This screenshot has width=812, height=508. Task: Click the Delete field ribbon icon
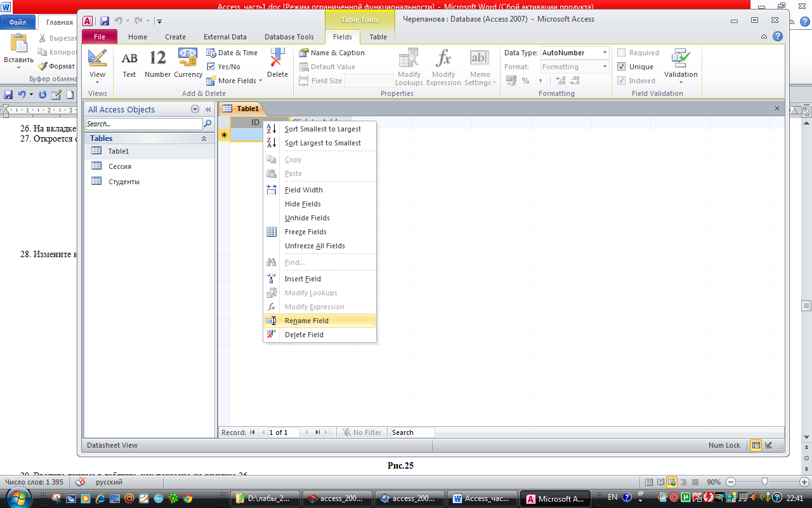277,63
